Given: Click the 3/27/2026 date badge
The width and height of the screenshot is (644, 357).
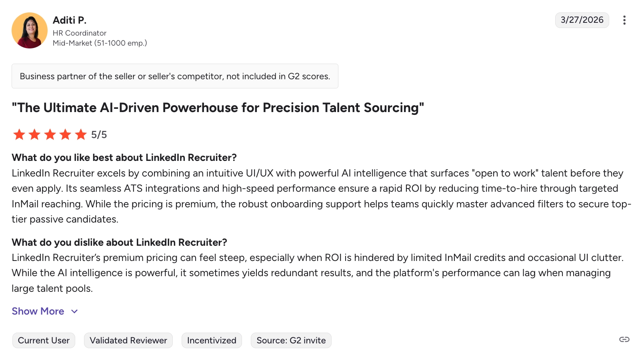Looking at the screenshot, I should click(x=582, y=20).
